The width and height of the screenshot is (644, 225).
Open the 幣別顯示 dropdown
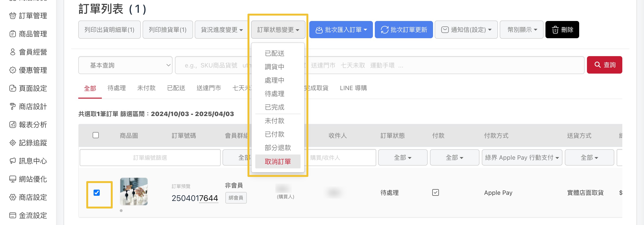click(522, 30)
